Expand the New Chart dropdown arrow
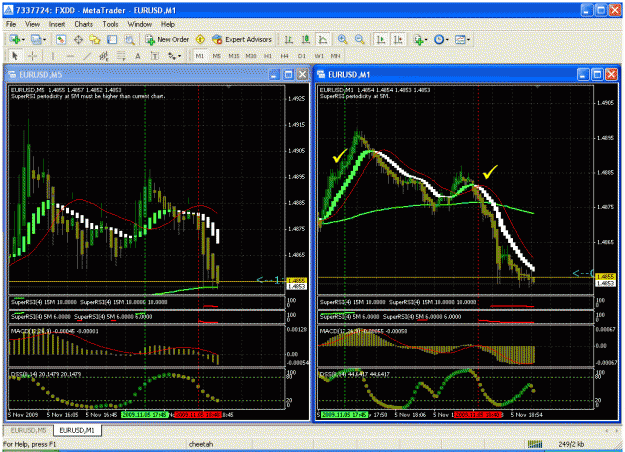The width and height of the screenshot is (625, 452). (x=23, y=40)
